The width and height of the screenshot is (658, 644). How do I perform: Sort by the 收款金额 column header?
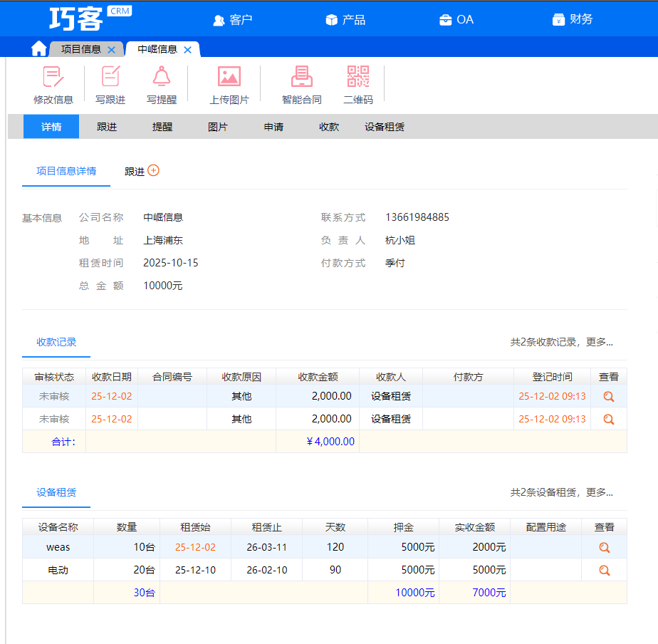tap(318, 377)
